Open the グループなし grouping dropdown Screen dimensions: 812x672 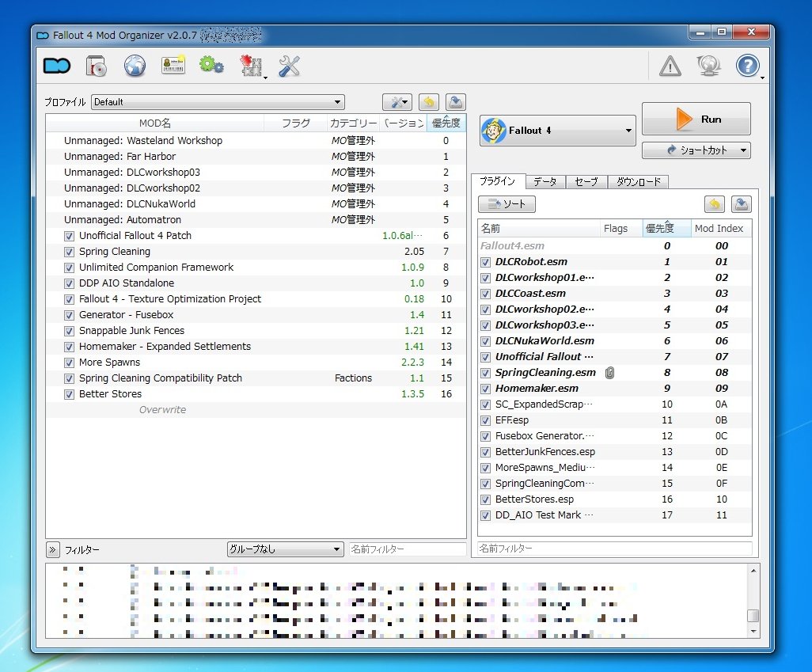pyautogui.click(x=286, y=549)
